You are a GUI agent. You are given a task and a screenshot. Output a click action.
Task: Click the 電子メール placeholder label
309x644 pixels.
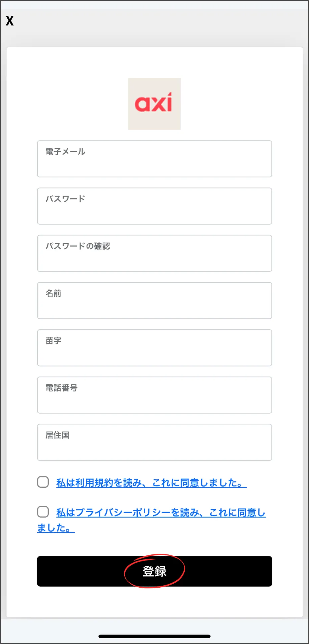[65, 152]
